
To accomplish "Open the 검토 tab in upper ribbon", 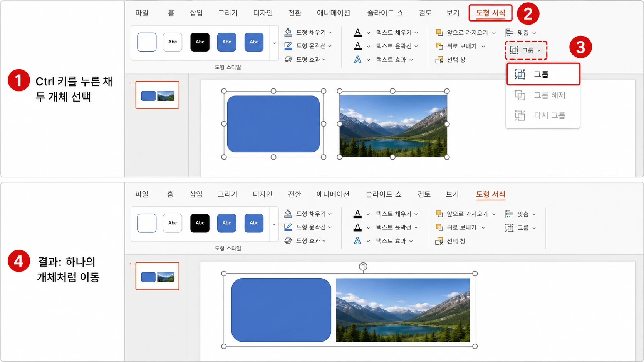I will point(425,13).
